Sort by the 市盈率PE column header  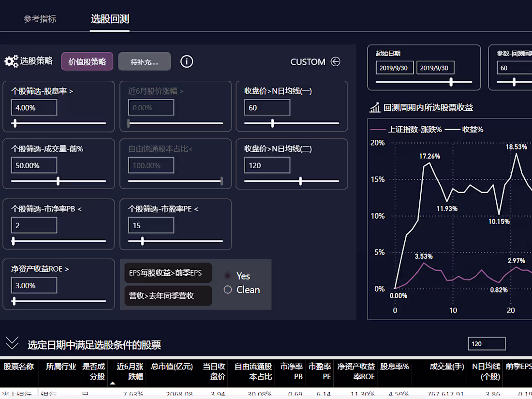(x=320, y=371)
